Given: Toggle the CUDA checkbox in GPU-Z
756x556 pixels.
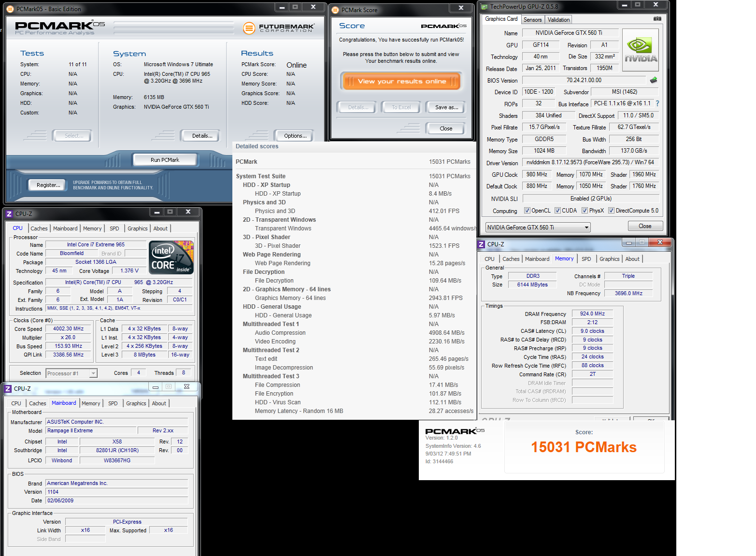Looking at the screenshot, I should [x=557, y=211].
